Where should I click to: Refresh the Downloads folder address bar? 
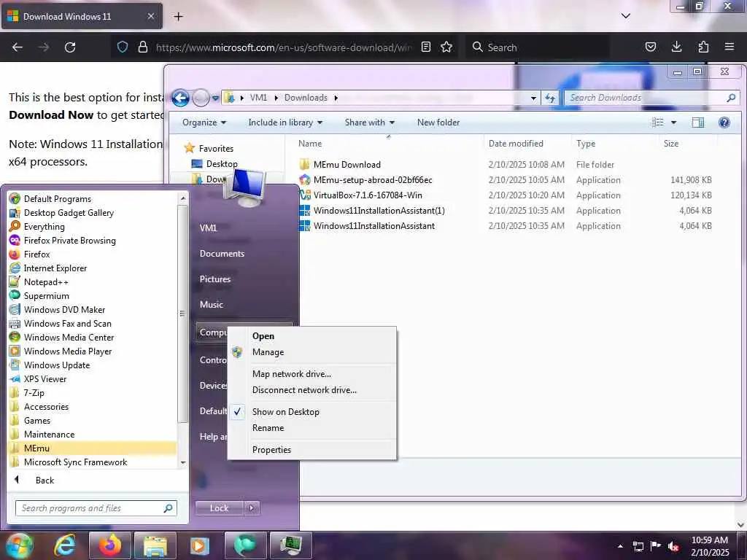point(550,98)
